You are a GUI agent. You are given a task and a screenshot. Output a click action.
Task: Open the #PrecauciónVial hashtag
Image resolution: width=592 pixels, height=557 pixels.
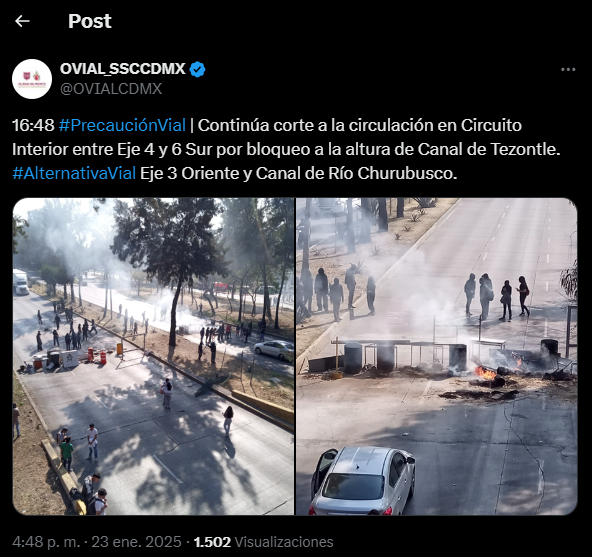[122, 125]
